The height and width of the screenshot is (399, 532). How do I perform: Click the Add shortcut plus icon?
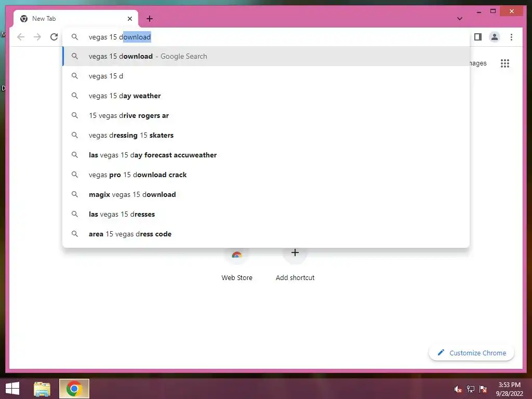(x=295, y=252)
